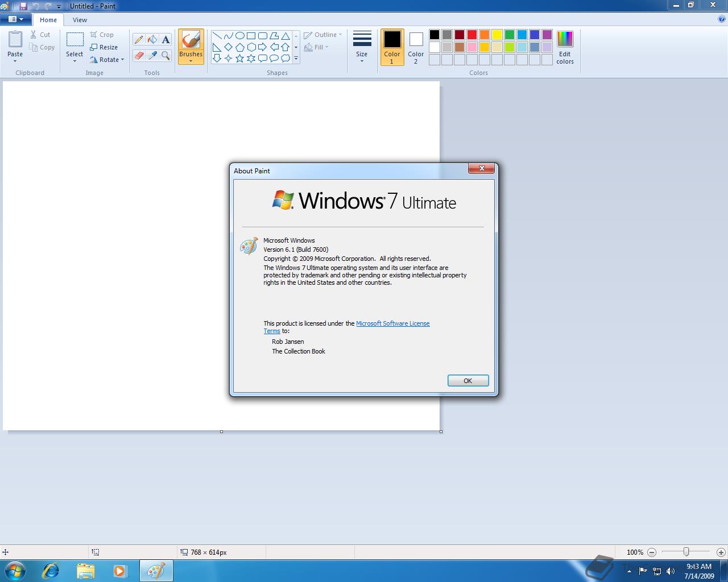728x582 pixels.
Task: Choose the Diamond shape
Action: [x=228, y=47]
